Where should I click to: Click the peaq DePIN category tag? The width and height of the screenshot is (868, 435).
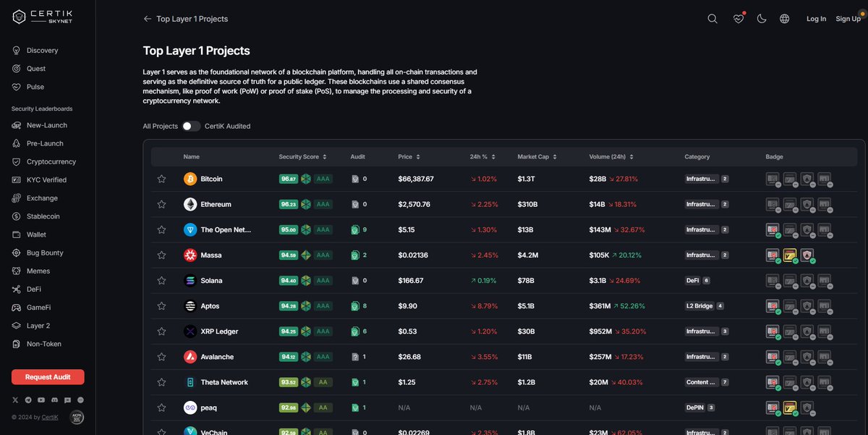click(694, 407)
